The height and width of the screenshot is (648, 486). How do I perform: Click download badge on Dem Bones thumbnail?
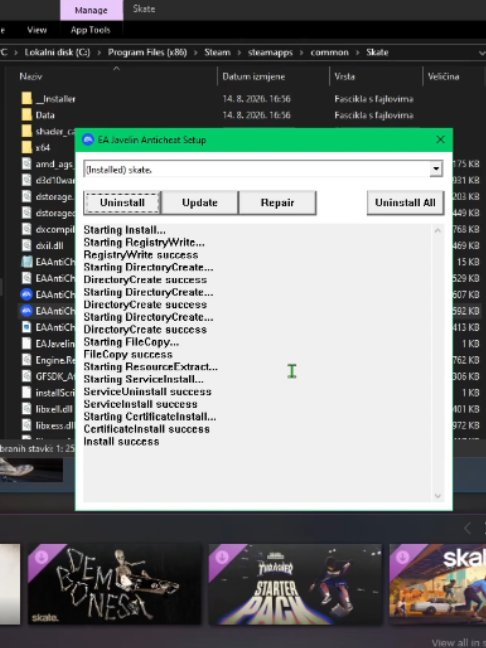(x=41, y=557)
